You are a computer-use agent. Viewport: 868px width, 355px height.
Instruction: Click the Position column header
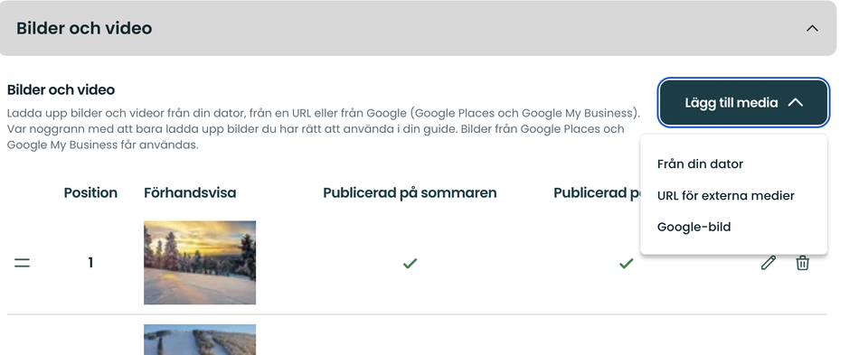tap(90, 193)
